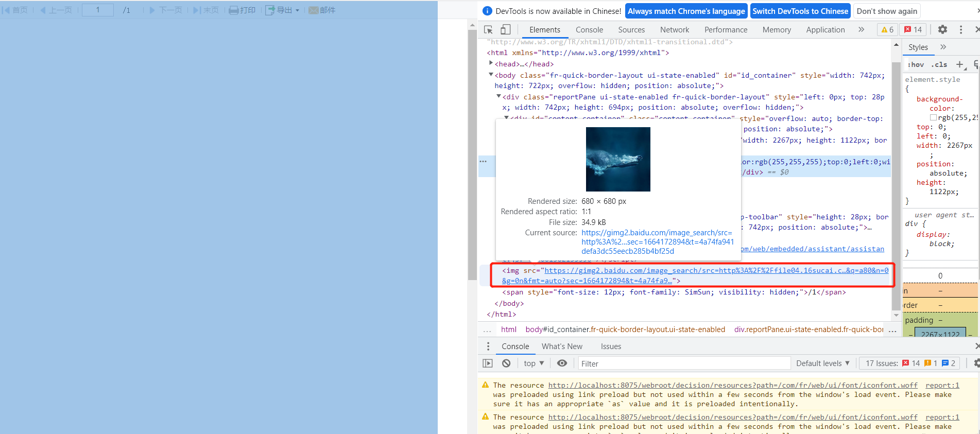Collapse the reportPane div node
Image resolution: width=980 pixels, height=434 pixels.
[498, 96]
